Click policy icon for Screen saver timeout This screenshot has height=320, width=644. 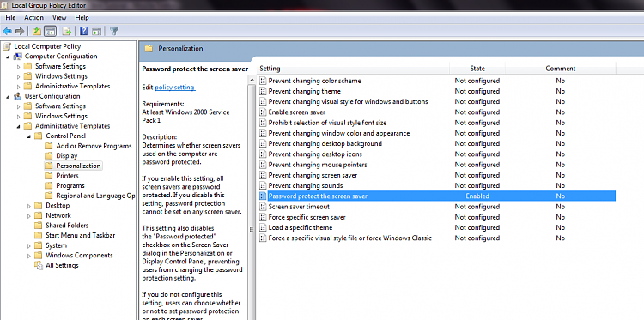tap(264, 207)
